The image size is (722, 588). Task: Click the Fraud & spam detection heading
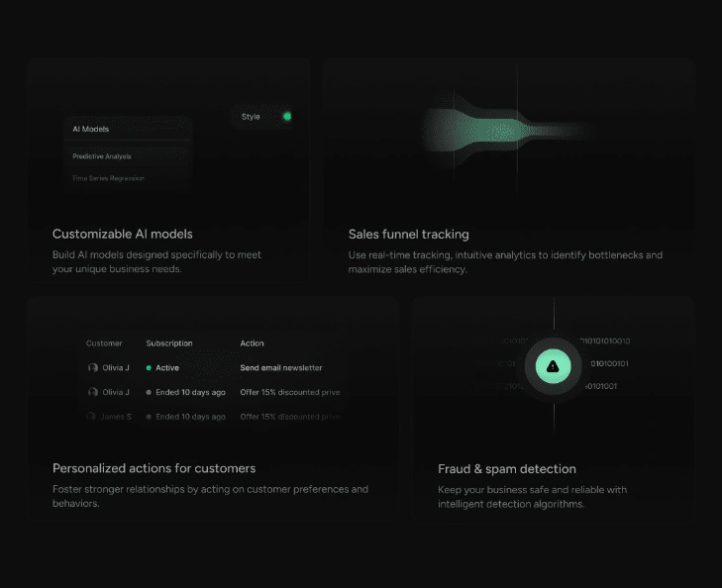pos(507,469)
